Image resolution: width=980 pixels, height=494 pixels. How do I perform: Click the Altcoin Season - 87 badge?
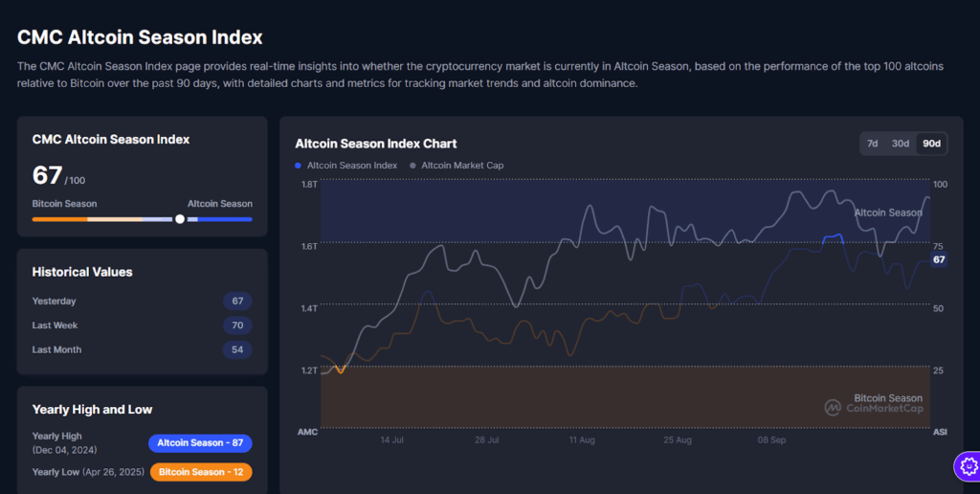(x=200, y=442)
